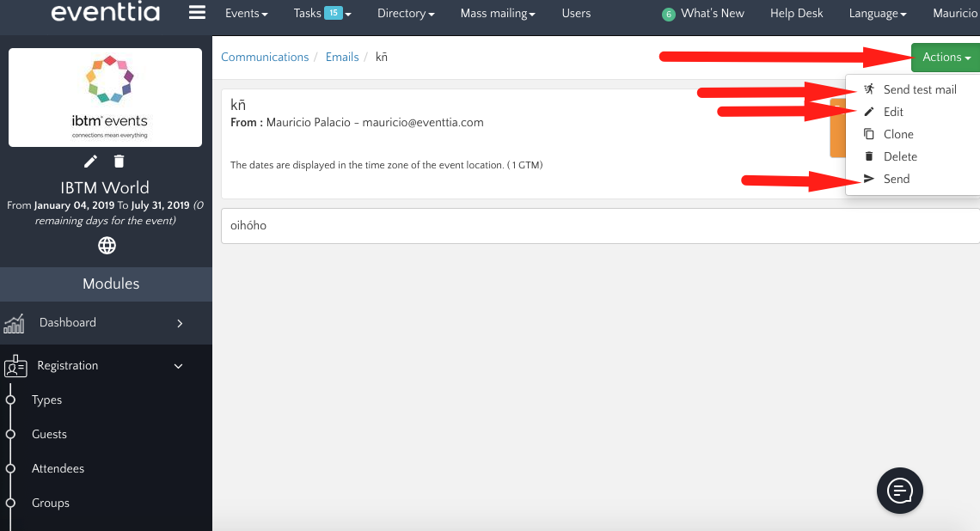The width and height of the screenshot is (980, 531).
Task: Open the chat support bubble
Action: coord(899,491)
